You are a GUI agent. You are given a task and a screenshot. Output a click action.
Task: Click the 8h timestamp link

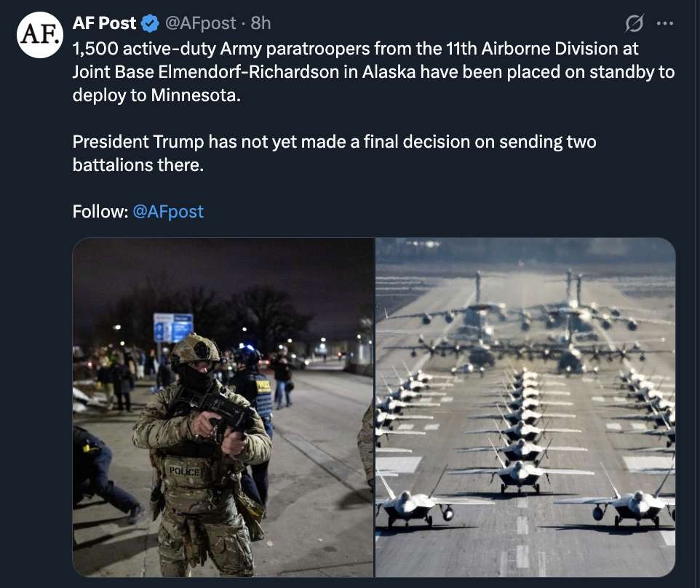260,23
